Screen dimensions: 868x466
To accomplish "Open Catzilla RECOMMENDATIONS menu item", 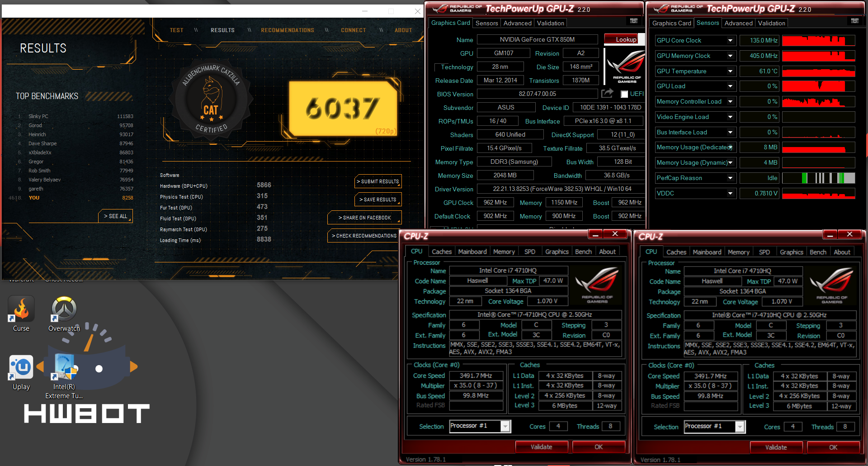I will 287,30.
